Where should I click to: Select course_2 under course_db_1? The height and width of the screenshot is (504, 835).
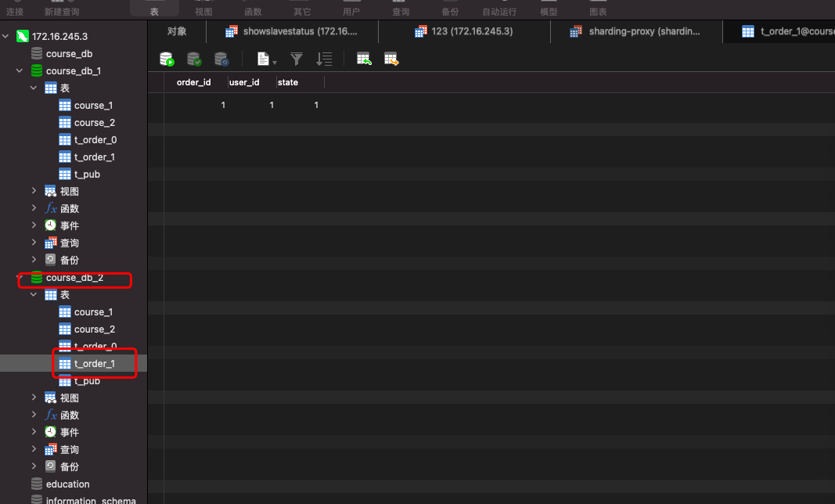(95, 123)
